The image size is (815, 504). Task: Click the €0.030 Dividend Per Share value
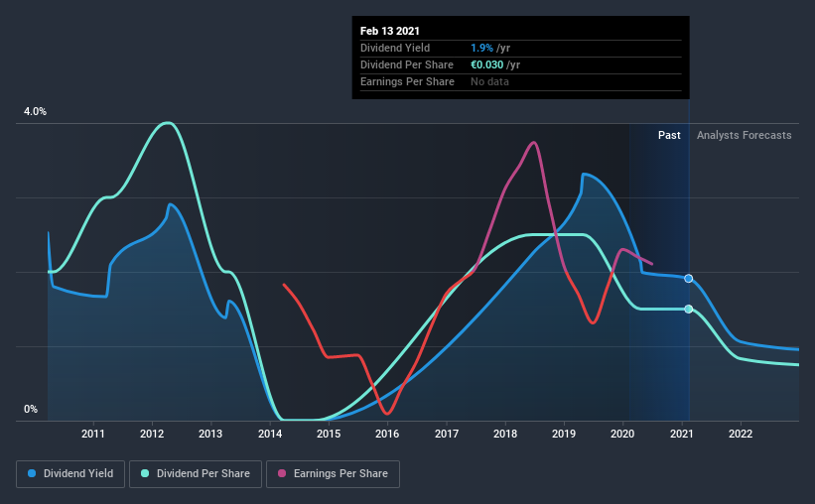pos(487,64)
